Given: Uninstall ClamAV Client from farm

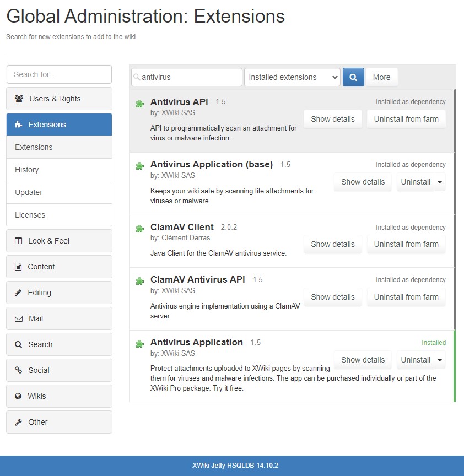Looking at the screenshot, I should coord(406,244).
